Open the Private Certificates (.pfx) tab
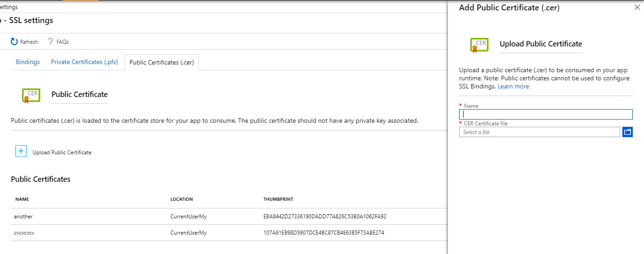The height and width of the screenshot is (254, 644). (x=84, y=62)
